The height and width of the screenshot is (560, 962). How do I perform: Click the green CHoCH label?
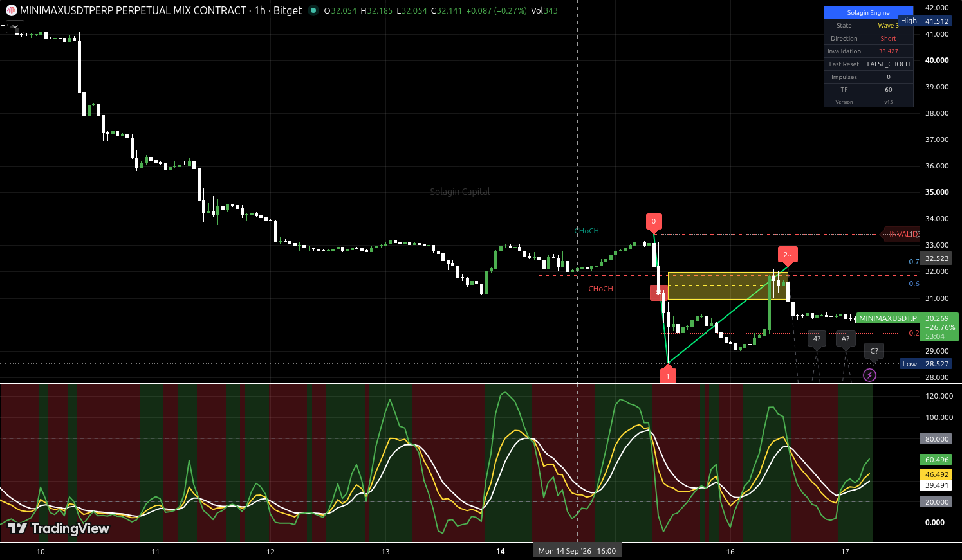[x=587, y=231]
